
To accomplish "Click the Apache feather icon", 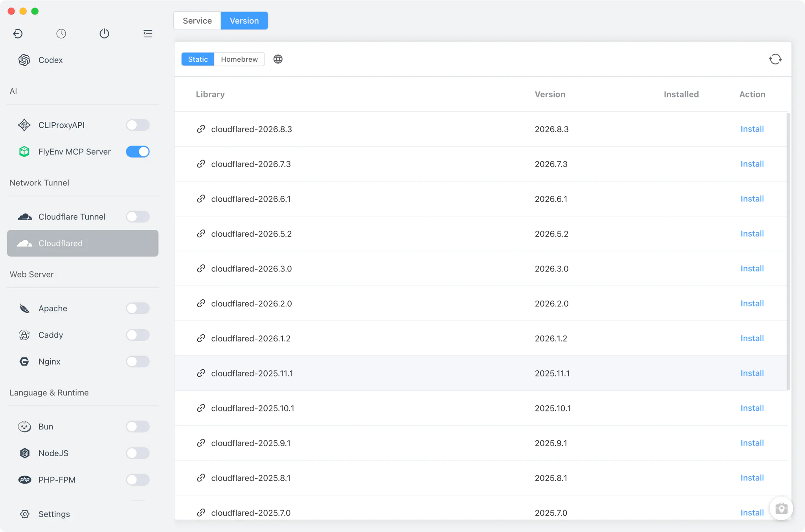I will click(x=24, y=308).
